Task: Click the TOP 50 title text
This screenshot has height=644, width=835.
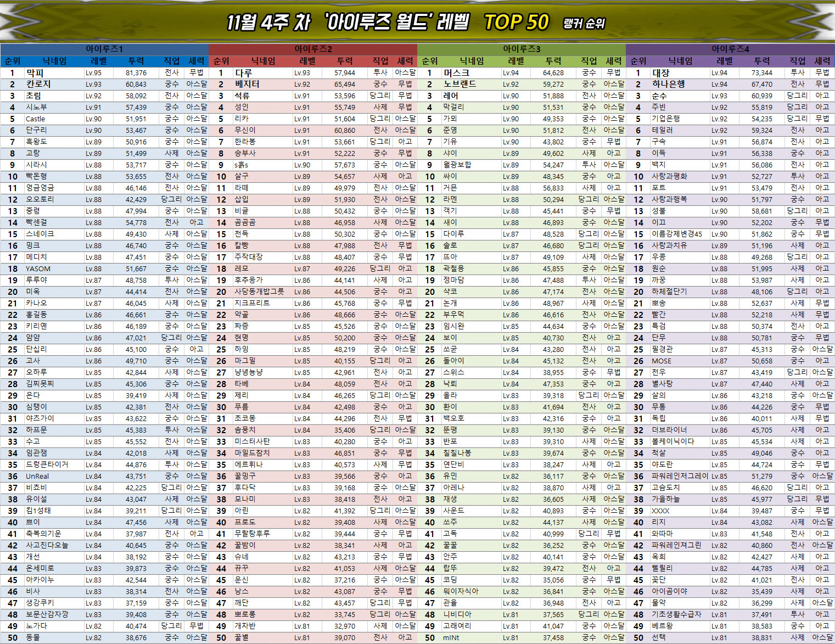Action: [x=516, y=23]
